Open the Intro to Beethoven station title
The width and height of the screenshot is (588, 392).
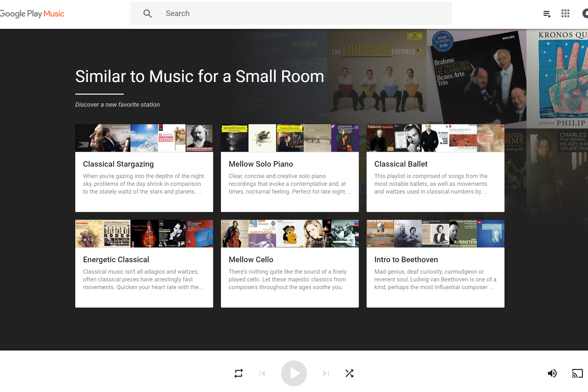click(406, 260)
